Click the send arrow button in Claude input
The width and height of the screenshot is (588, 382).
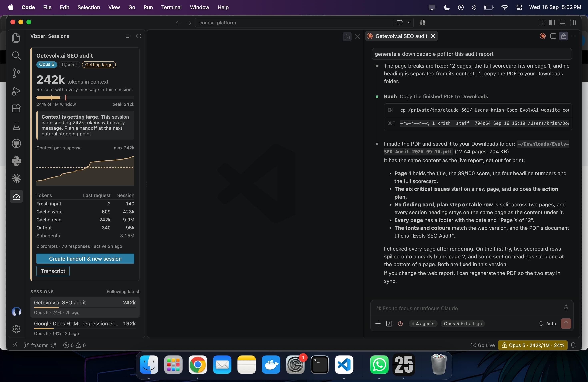(566, 323)
